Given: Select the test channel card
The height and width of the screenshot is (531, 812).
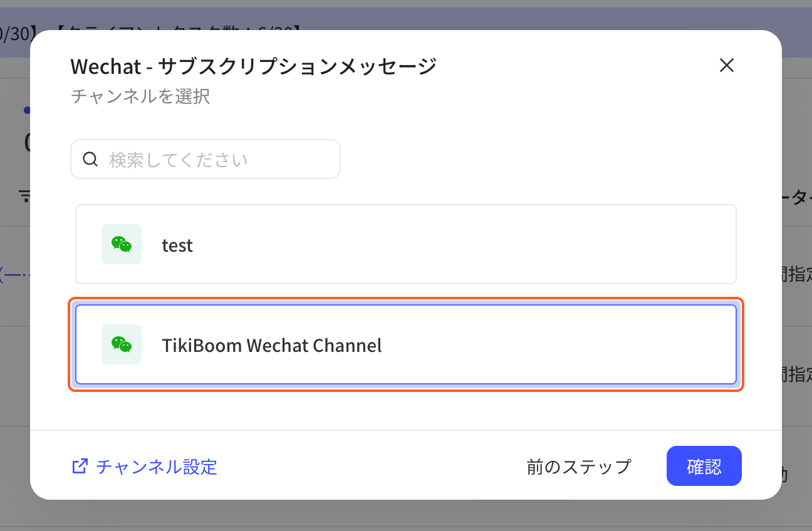Looking at the screenshot, I should pos(406,244).
